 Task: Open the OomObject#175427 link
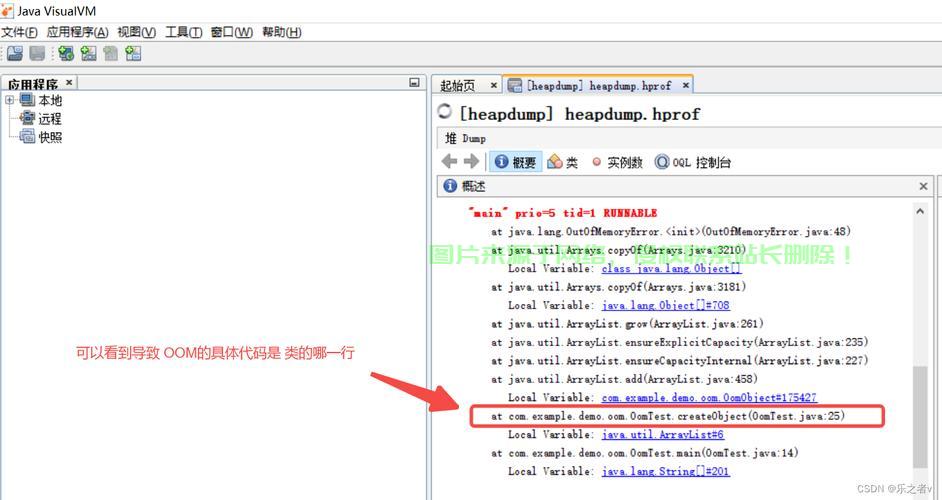710,397
